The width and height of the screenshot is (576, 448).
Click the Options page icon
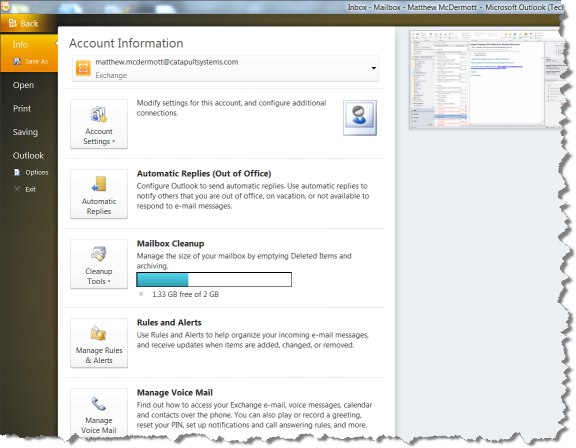pos(17,172)
